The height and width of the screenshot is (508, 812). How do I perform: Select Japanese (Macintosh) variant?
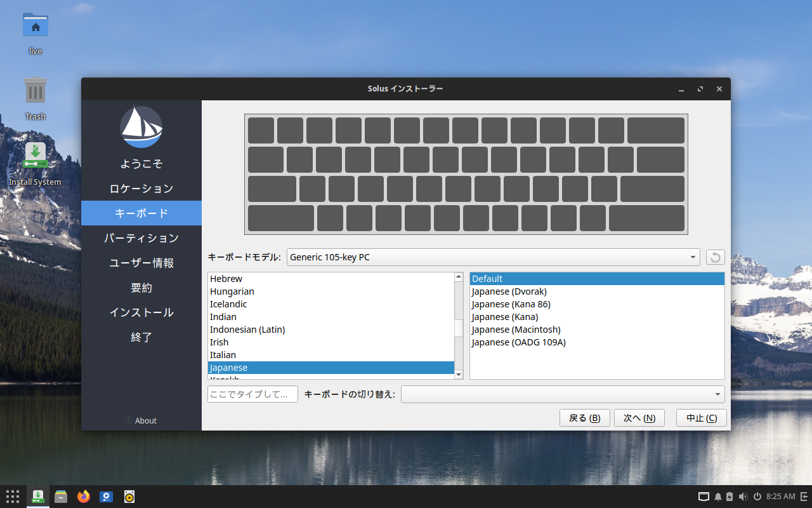(x=597, y=330)
